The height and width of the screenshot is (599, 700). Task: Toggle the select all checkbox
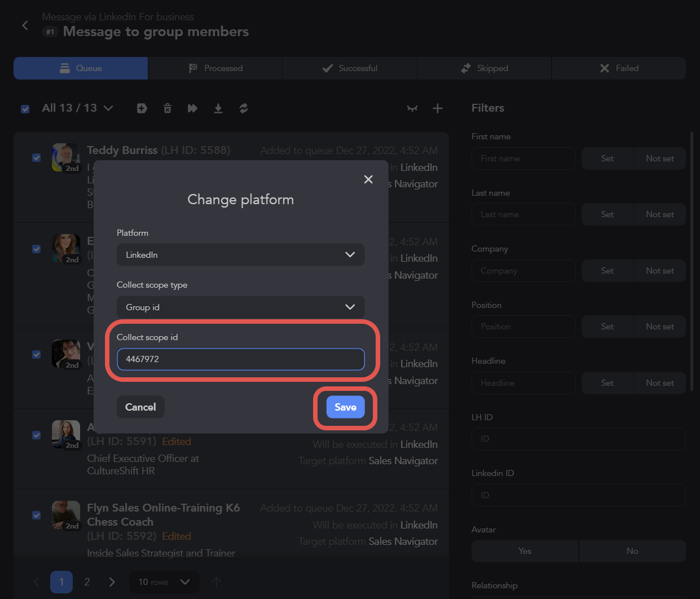click(x=25, y=109)
